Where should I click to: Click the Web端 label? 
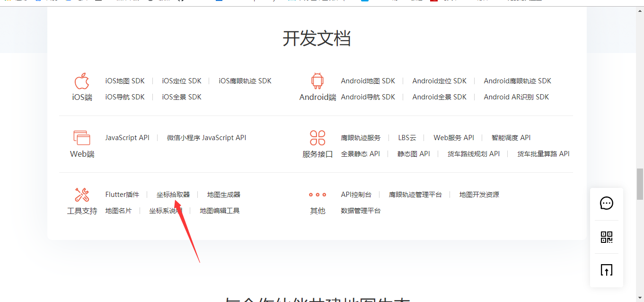pos(82,154)
